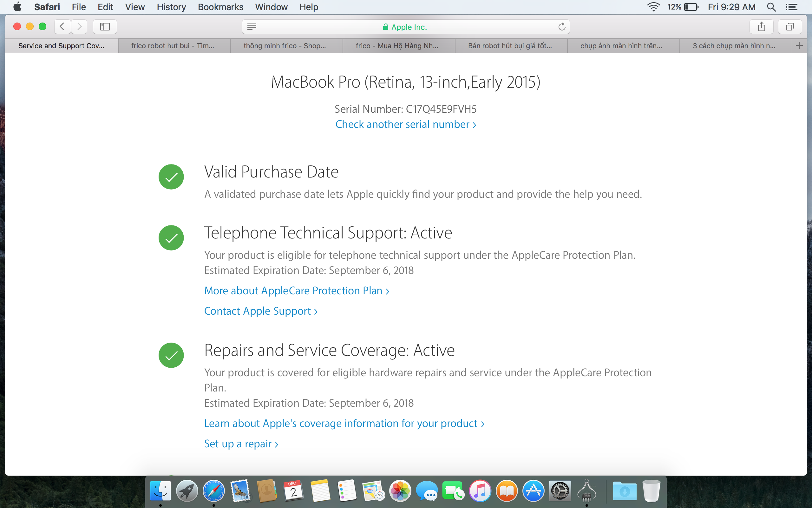Image resolution: width=812 pixels, height=508 pixels.
Task: Go forward to the next page
Action: [x=79, y=27]
